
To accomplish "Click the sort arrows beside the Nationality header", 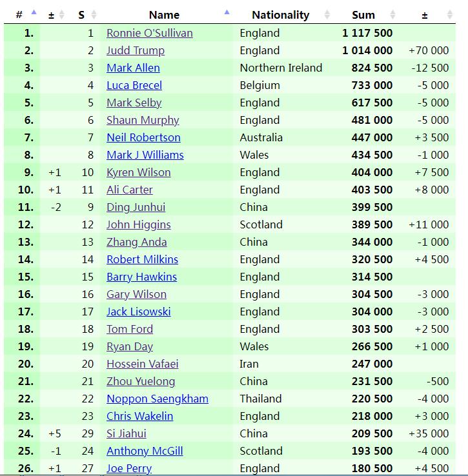I will 327,15.
